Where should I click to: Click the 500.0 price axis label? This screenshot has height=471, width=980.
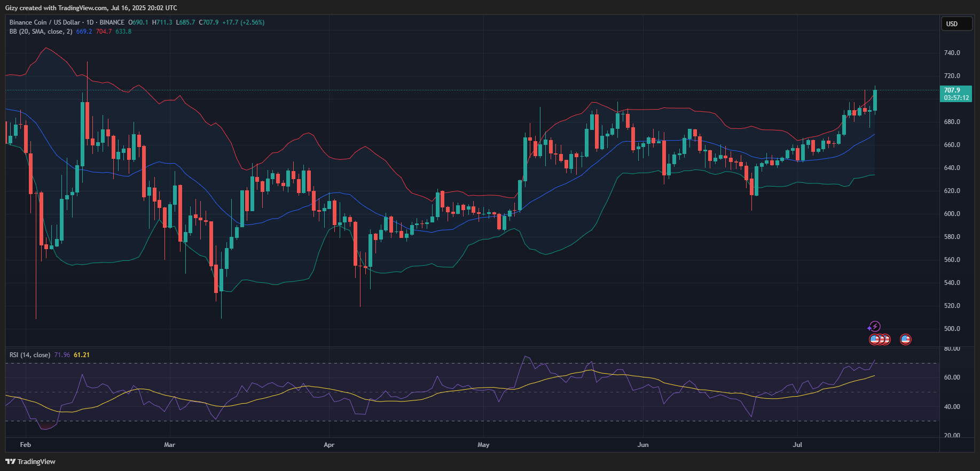tap(952, 329)
